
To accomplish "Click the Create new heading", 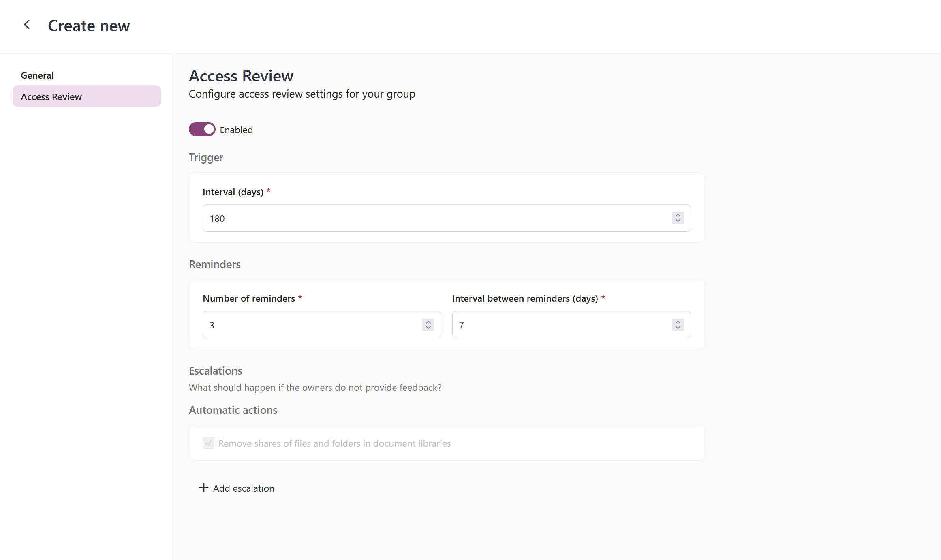I will click(x=89, y=26).
